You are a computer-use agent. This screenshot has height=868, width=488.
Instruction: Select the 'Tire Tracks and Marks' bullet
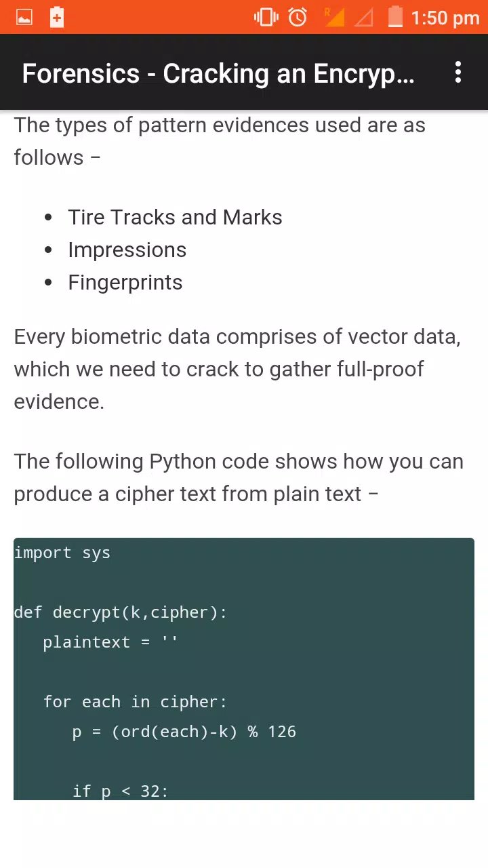(x=175, y=217)
